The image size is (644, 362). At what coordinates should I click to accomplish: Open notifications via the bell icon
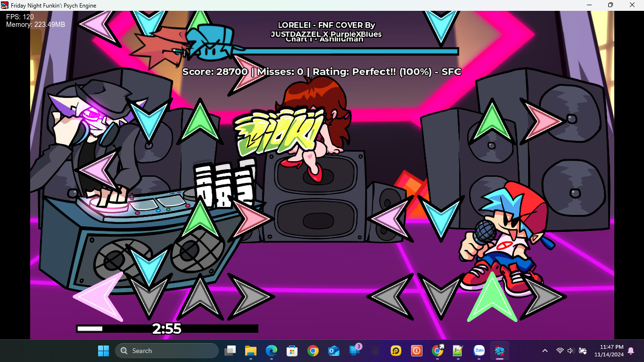click(631, 351)
